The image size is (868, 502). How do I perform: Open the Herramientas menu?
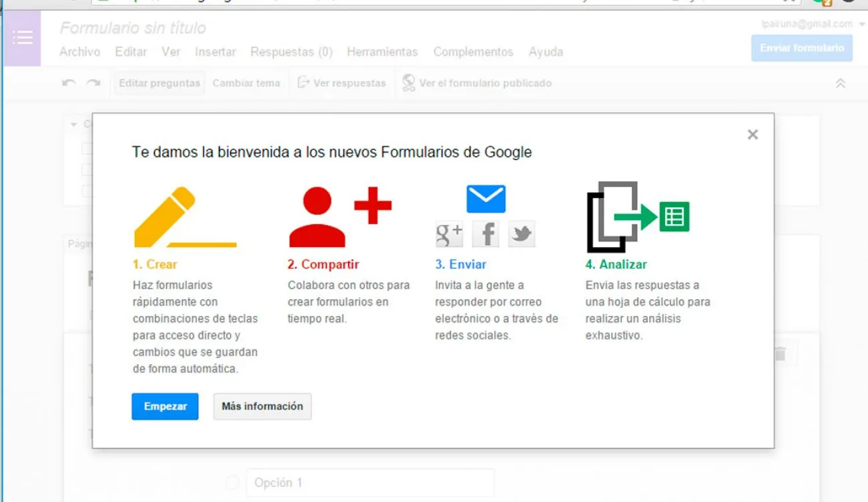pos(382,52)
